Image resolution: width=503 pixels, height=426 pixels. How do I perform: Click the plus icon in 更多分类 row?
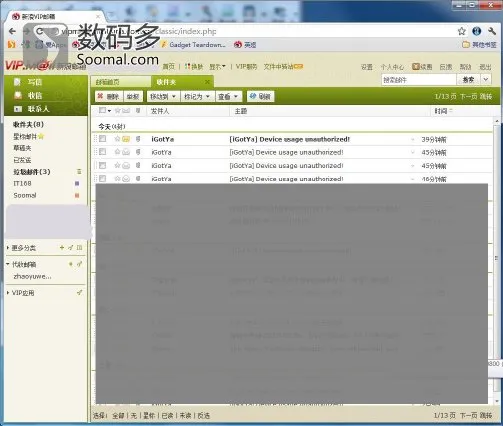click(x=62, y=248)
